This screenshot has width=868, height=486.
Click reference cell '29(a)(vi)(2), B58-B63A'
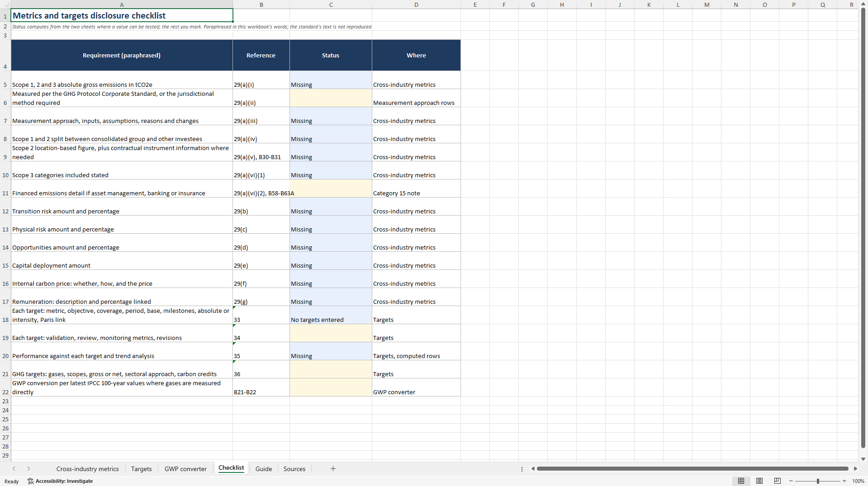click(261, 189)
